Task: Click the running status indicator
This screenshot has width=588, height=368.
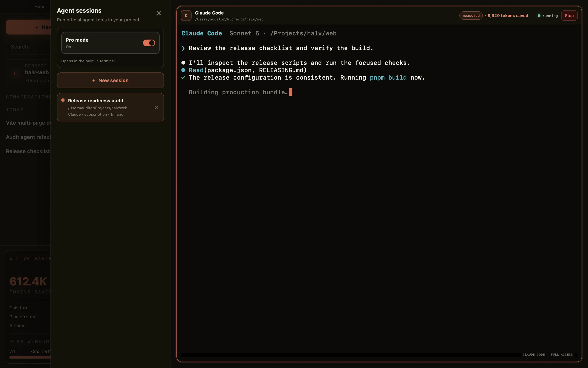Action: coord(548,16)
